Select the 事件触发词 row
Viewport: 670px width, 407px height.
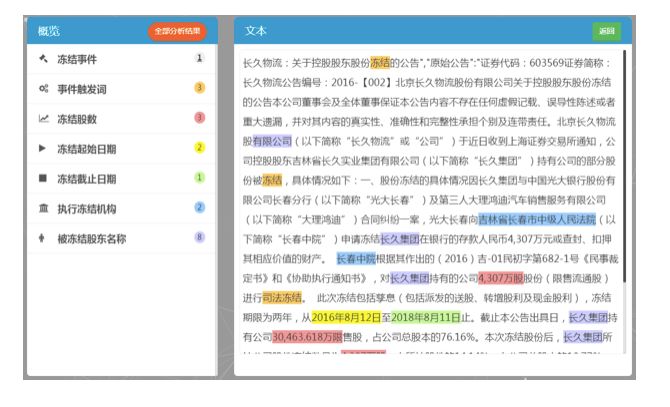click(x=122, y=89)
